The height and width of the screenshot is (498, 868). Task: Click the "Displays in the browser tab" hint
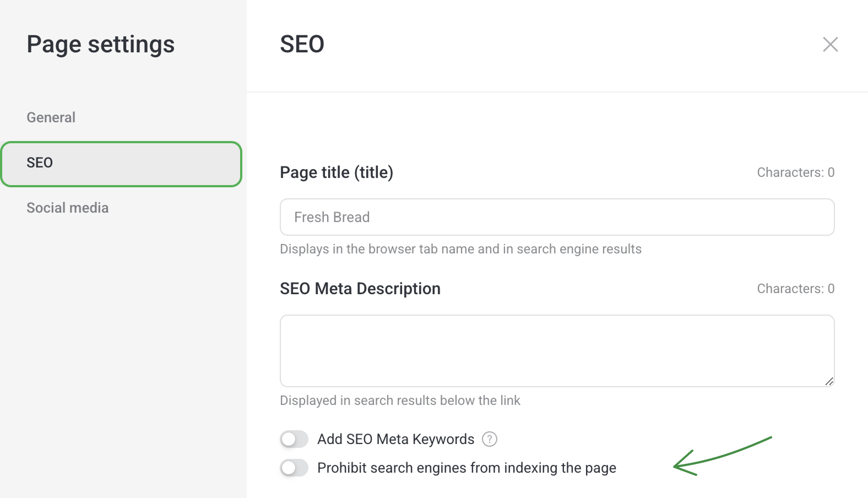(460, 249)
